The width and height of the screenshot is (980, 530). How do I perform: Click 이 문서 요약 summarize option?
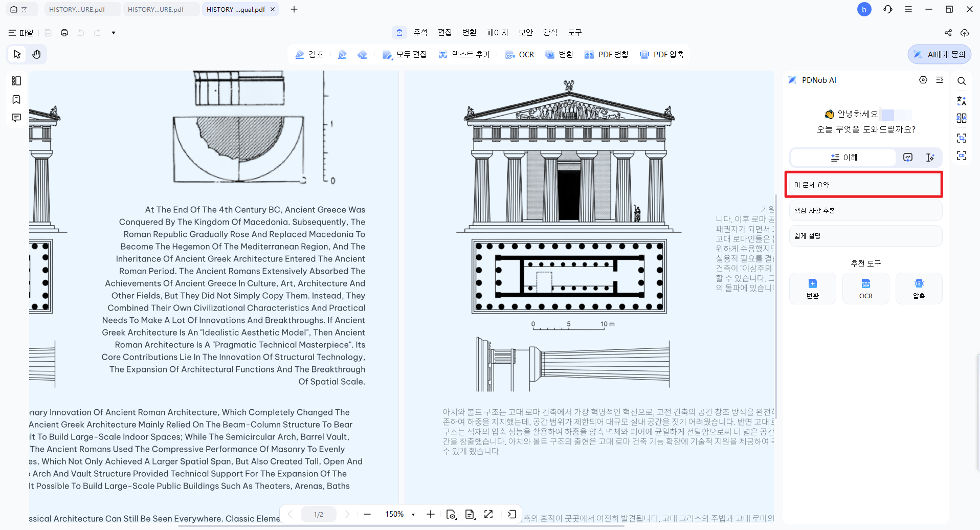click(865, 185)
